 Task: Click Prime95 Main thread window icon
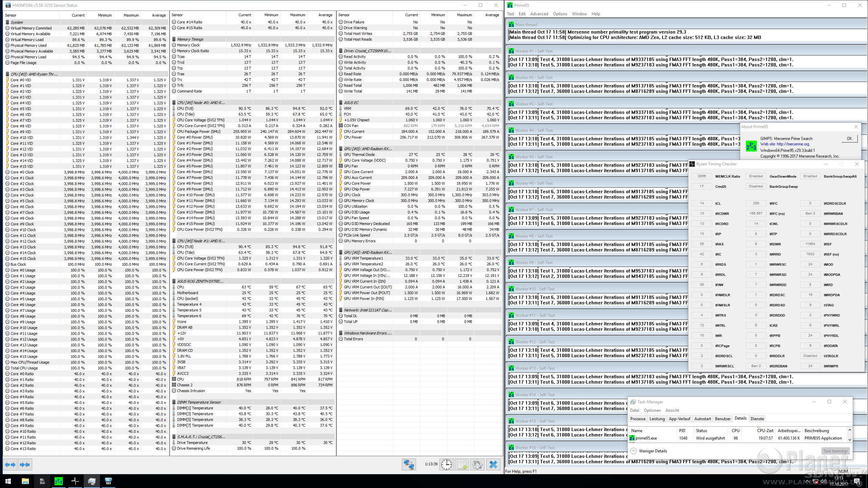click(x=511, y=24)
